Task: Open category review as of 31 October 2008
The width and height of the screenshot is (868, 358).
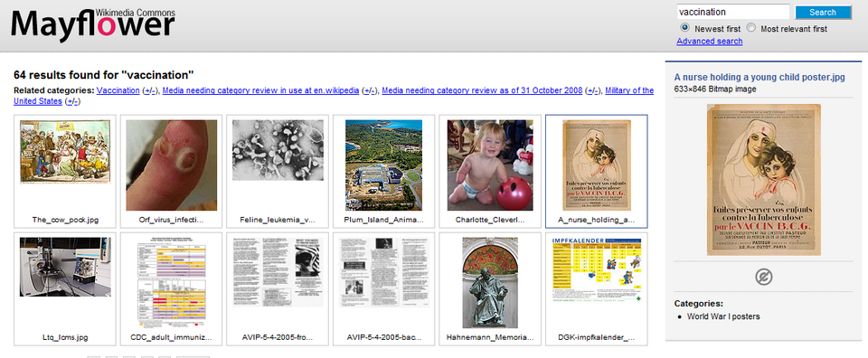Action: [x=482, y=90]
